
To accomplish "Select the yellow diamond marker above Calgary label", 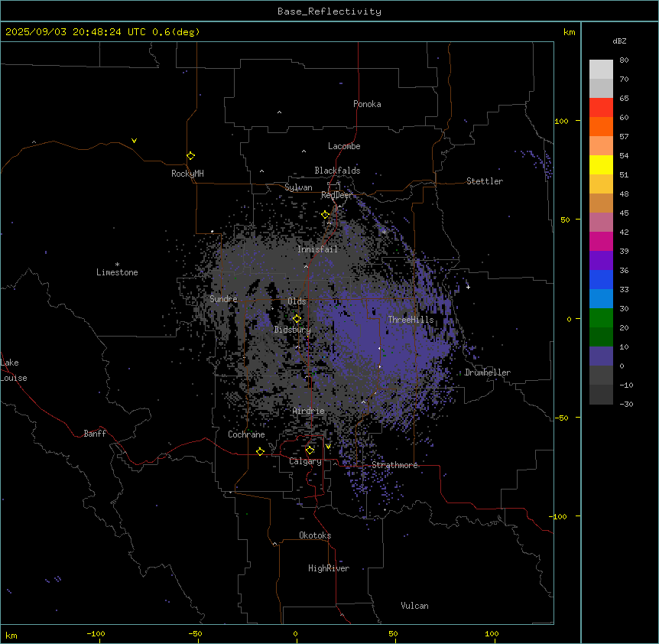I will [x=310, y=450].
